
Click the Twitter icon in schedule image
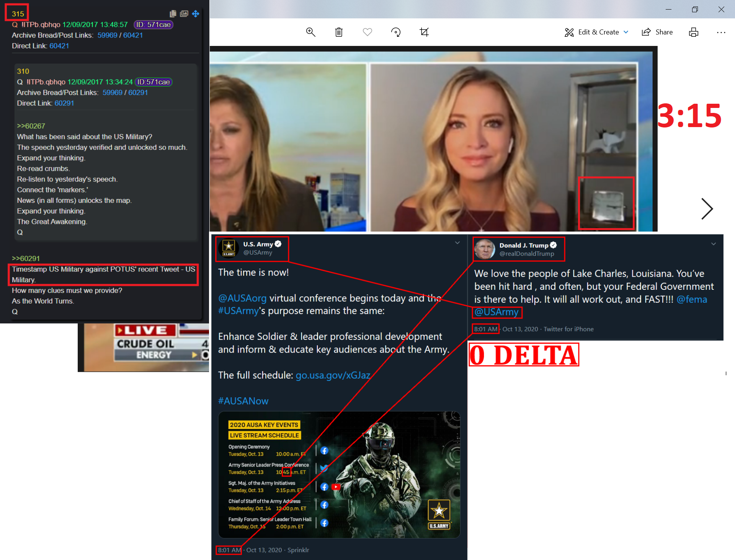coord(324,469)
